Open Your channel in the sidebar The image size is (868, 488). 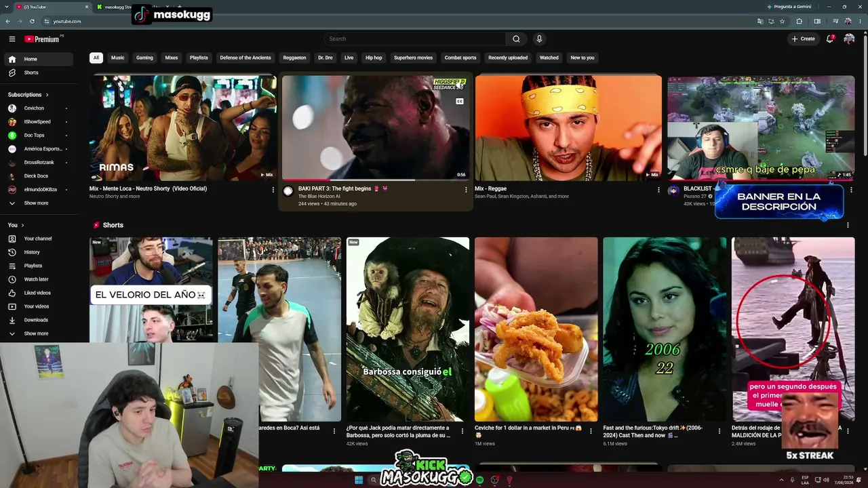point(39,239)
